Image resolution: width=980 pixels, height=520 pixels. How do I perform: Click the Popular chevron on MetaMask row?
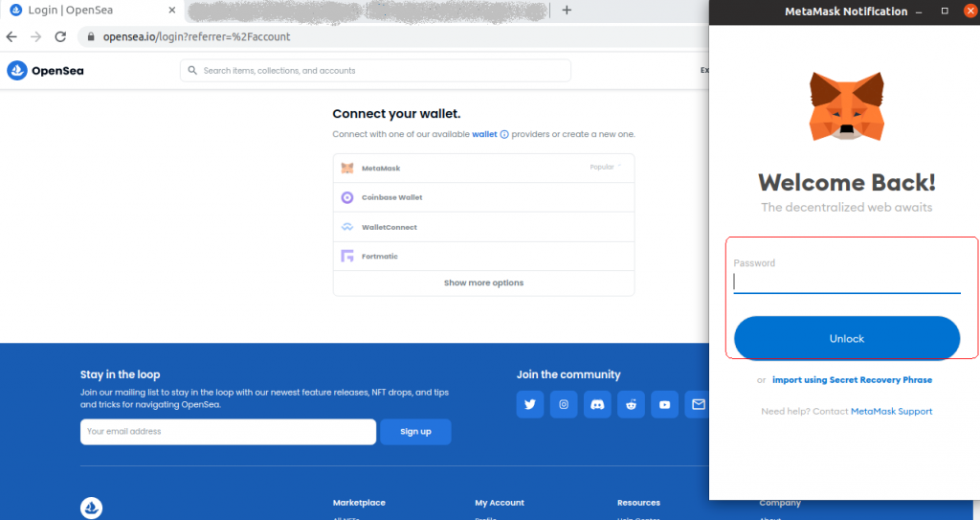pyautogui.click(x=619, y=167)
